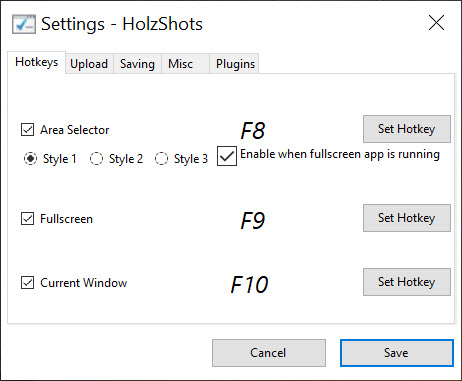This screenshot has width=462, height=381.
Task: Go to the Plugins tab
Action: point(234,64)
